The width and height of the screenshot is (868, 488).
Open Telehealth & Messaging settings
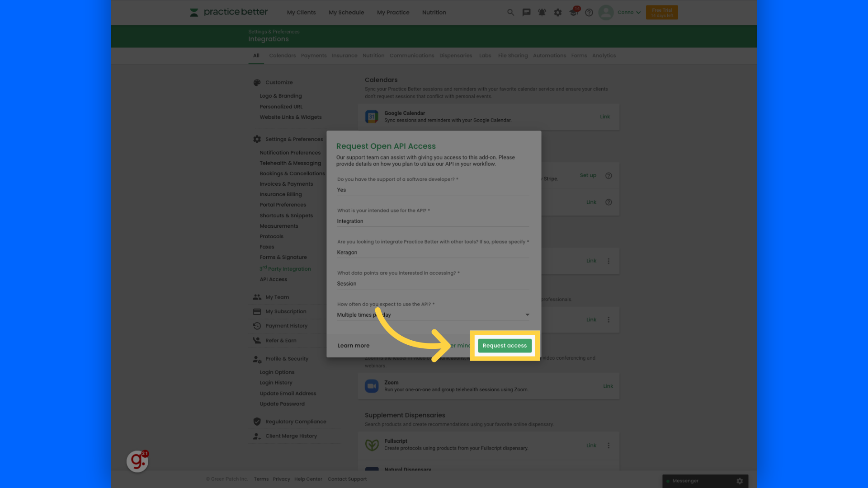tap(290, 163)
